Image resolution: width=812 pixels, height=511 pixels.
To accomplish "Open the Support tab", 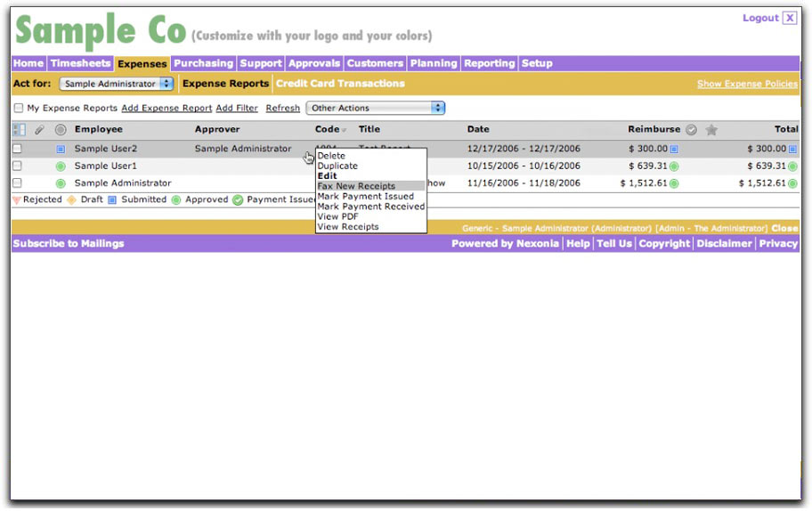I will [x=261, y=63].
